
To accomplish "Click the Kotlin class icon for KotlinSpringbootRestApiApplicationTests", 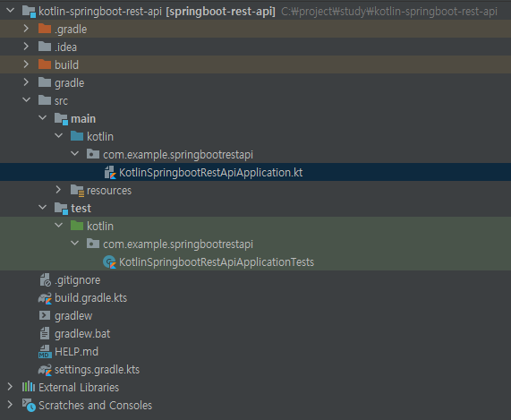I will [109, 261].
